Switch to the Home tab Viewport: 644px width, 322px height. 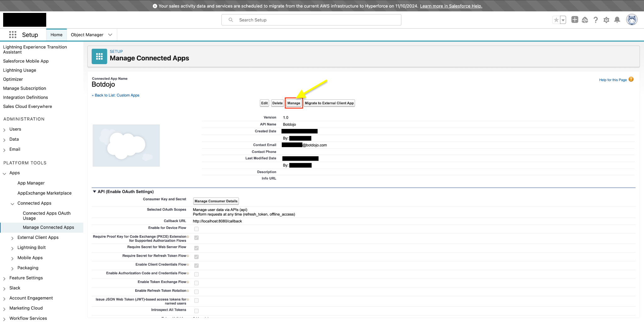(x=57, y=35)
